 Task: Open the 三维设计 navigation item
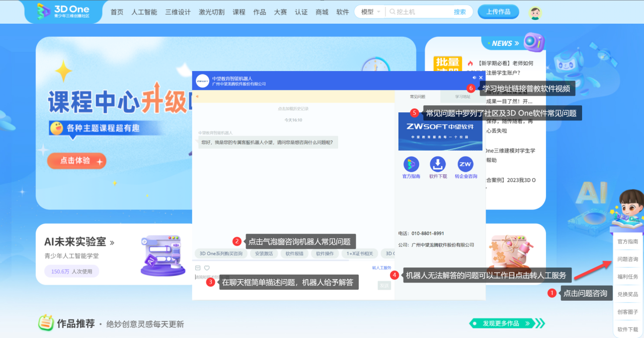click(178, 12)
